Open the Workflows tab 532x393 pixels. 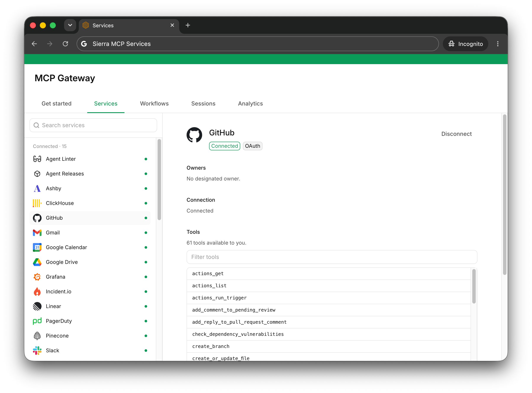[155, 104]
